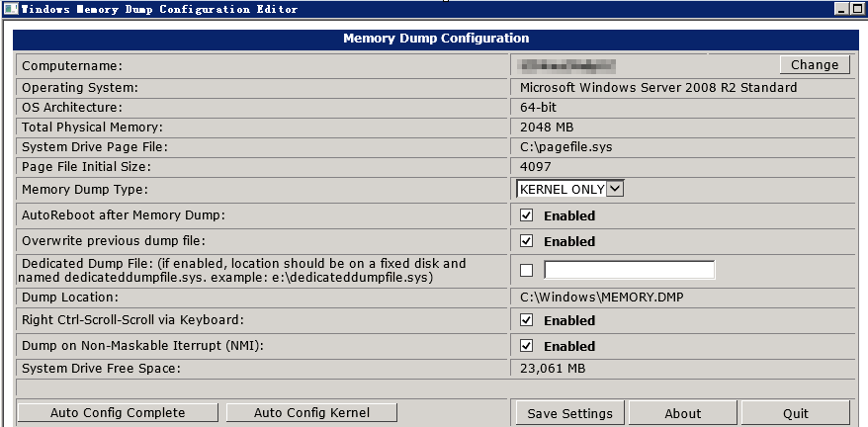Quit the configuration editor

tap(795, 413)
